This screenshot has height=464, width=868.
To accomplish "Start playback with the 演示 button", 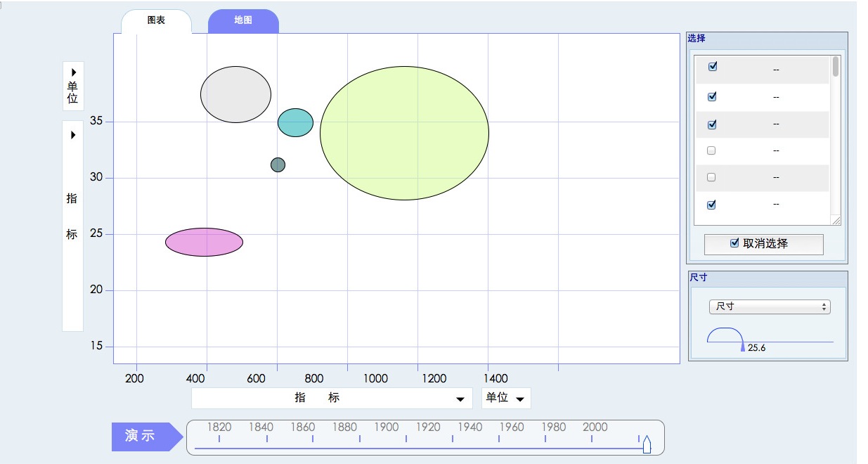I will pyautogui.click(x=147, y=437).
